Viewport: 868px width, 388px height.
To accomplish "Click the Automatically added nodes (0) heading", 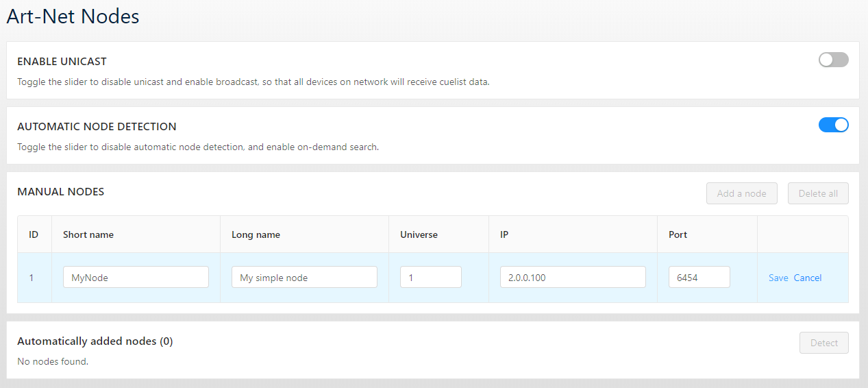I will (95, 341).
